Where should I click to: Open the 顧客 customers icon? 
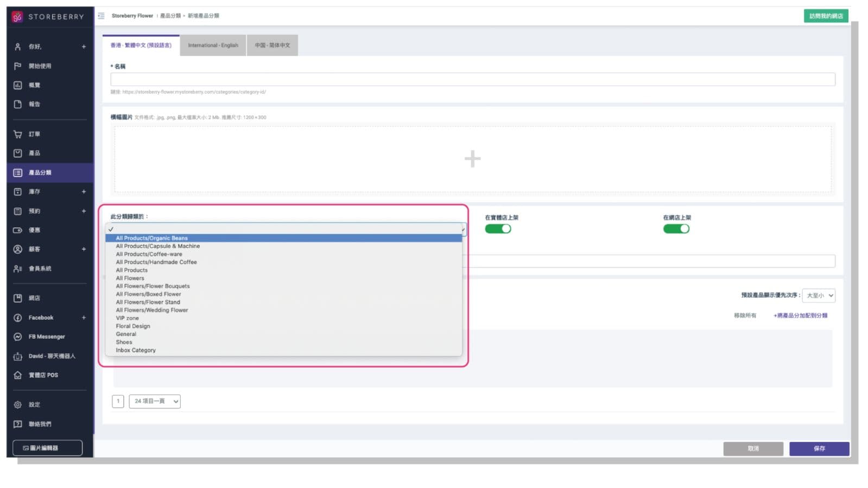(x=17, y=249)
